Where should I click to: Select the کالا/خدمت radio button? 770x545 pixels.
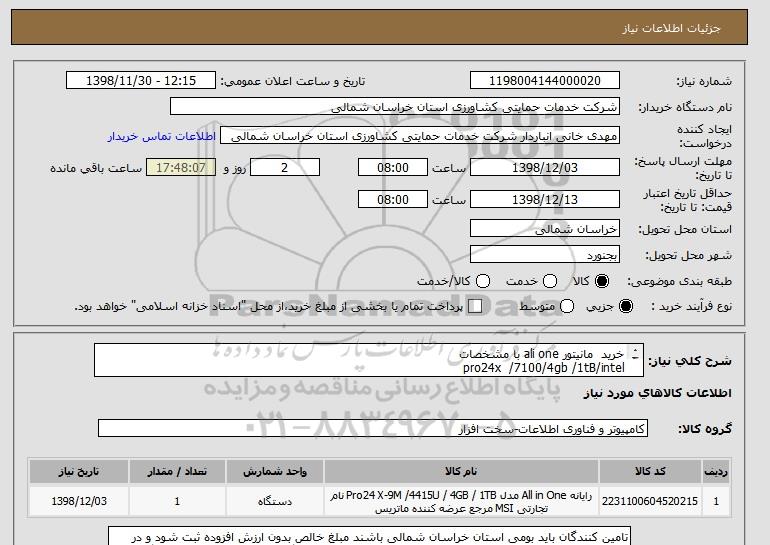(x=483, y=281)
